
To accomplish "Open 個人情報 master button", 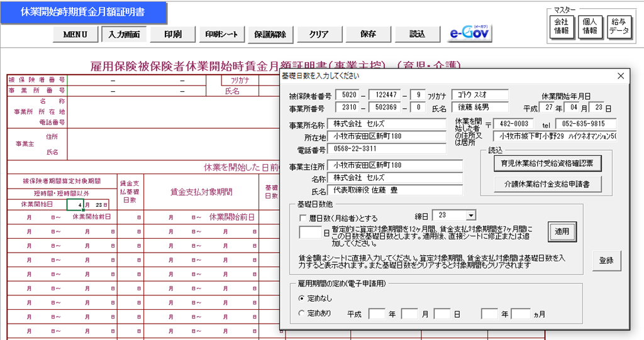I will [x=590, y=26].
